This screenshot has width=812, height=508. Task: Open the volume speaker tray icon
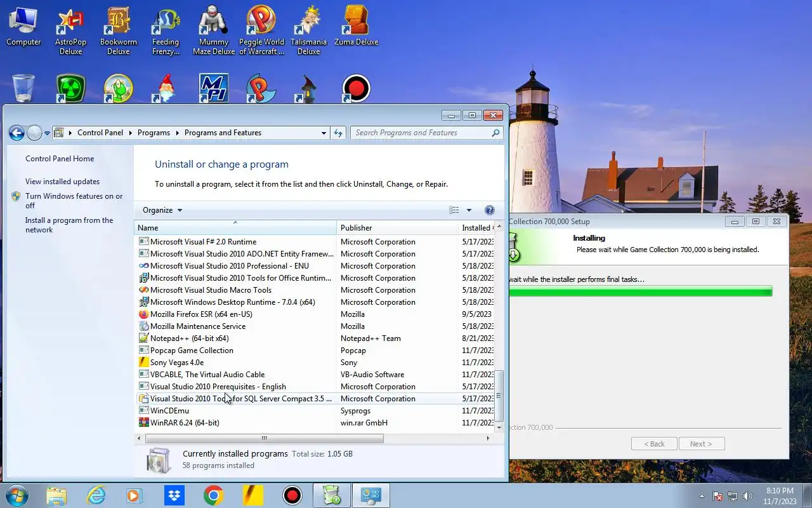tap(748, 496)
